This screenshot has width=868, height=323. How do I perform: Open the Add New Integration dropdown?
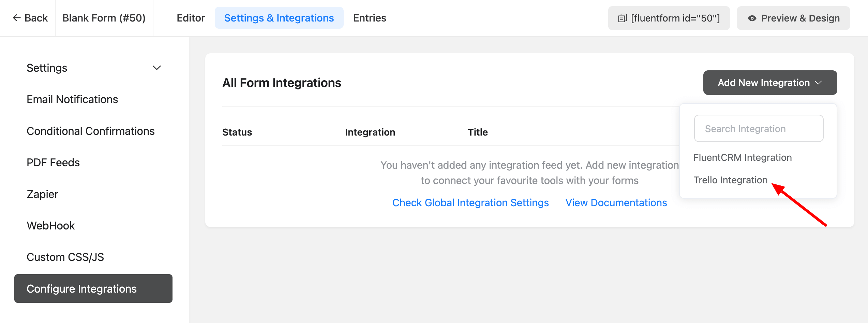click(770, 83)
